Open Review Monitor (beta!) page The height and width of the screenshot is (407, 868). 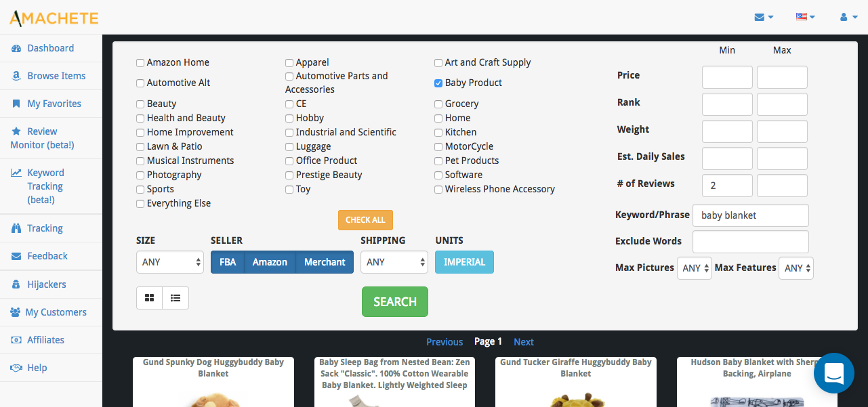click(51, 138)
